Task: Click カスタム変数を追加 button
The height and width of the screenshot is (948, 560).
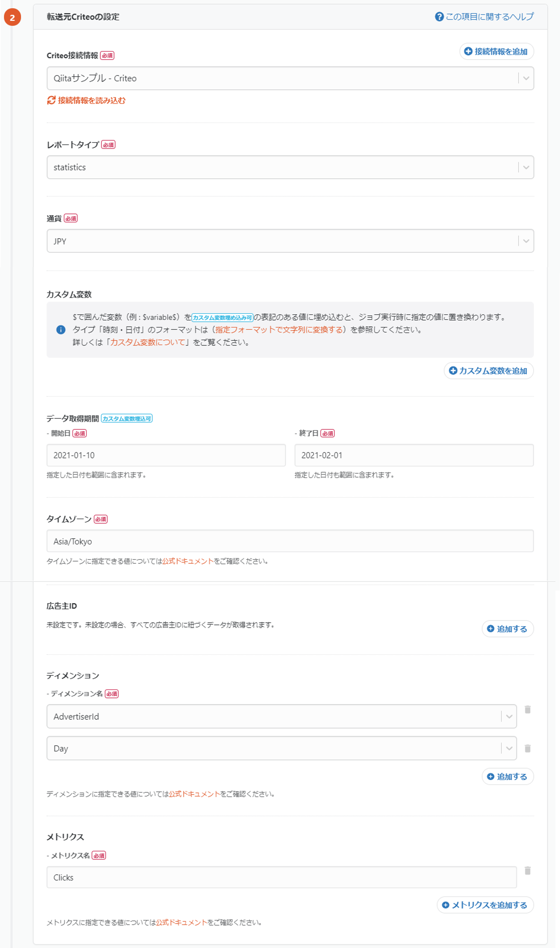Action: pos(488,371)
